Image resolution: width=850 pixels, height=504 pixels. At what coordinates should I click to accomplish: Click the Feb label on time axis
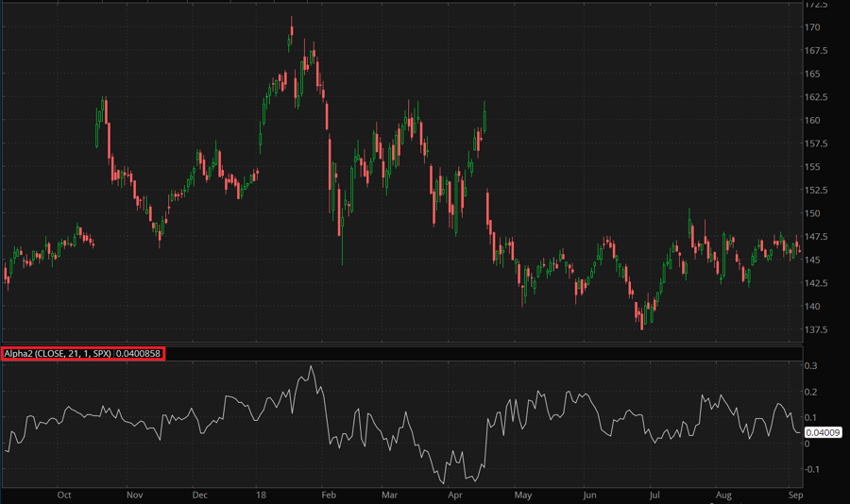coord(329,495)
